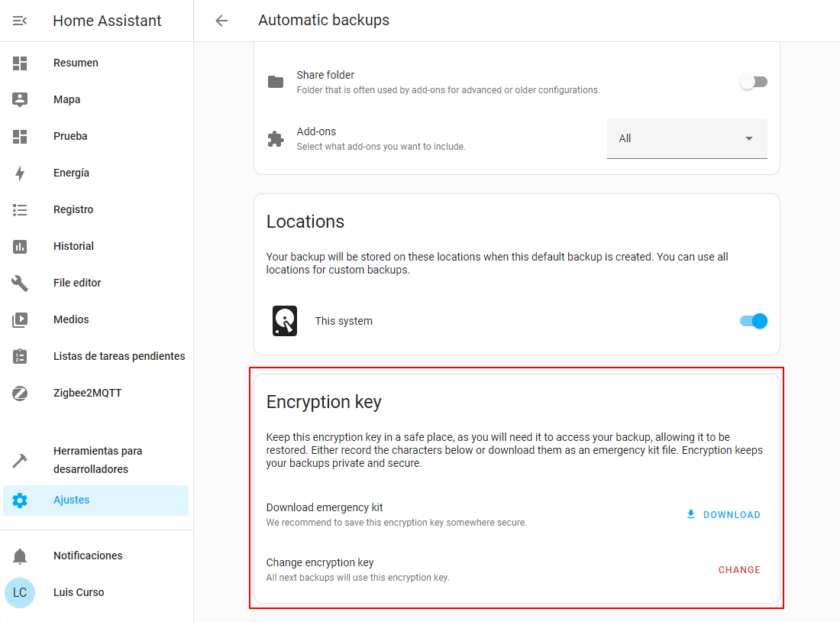
Task: Disable the This system location toggle
Action: pyautogui.click(x=753, y=321)
